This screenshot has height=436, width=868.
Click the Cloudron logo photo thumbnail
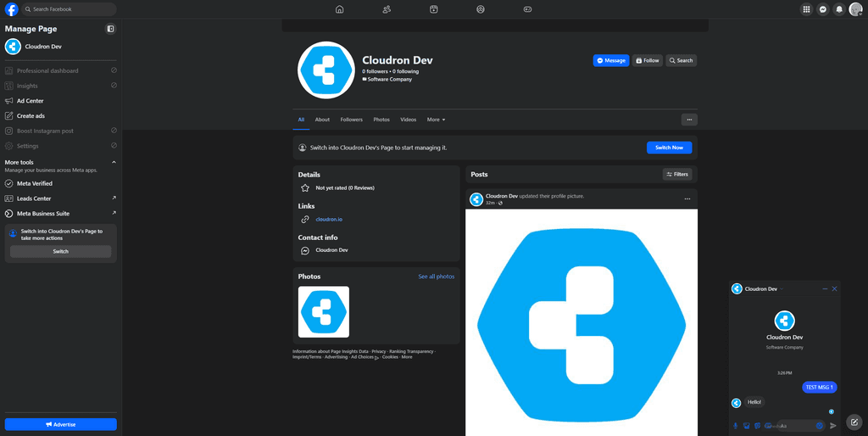click(x=324, y=312)
